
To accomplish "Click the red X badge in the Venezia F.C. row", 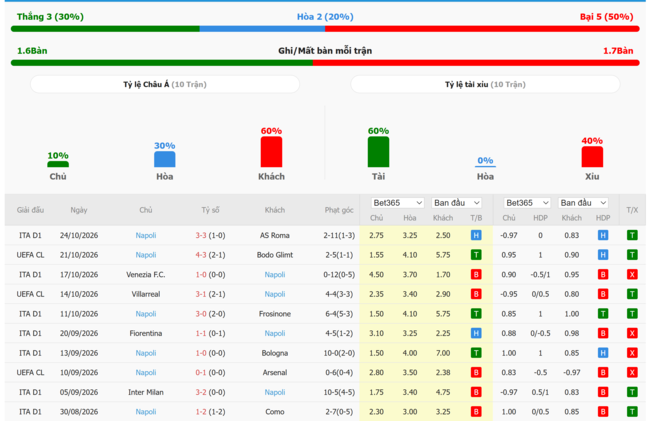I will [632, 274].
